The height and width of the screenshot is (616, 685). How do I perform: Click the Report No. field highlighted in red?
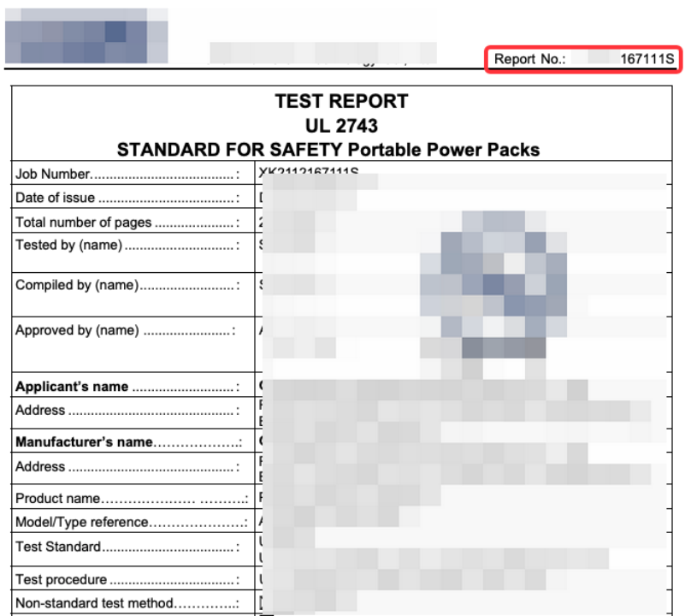pyautogui.click(x=583, y=60)
